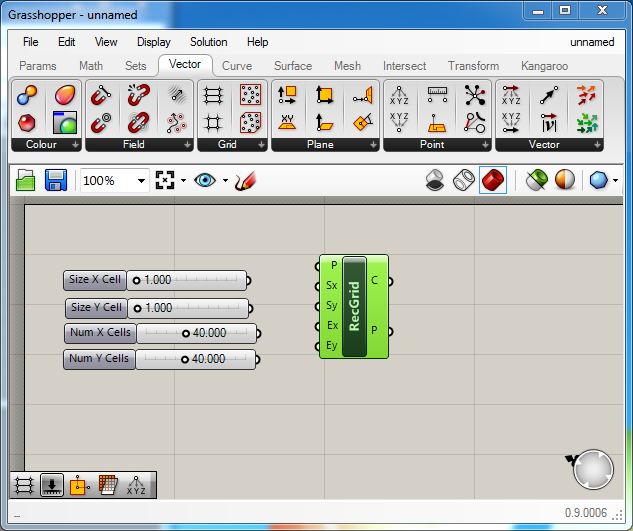Save the document with floppy icon
The height and width of the screenshot is (531, 633).
point(56,180)
